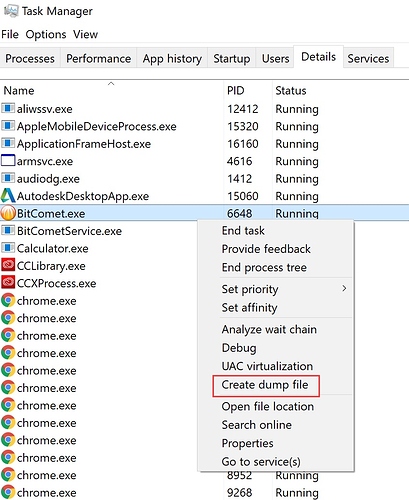Click the Task Manager title icon
This screenshot has width=409, height=500.
tap(11, 11)
